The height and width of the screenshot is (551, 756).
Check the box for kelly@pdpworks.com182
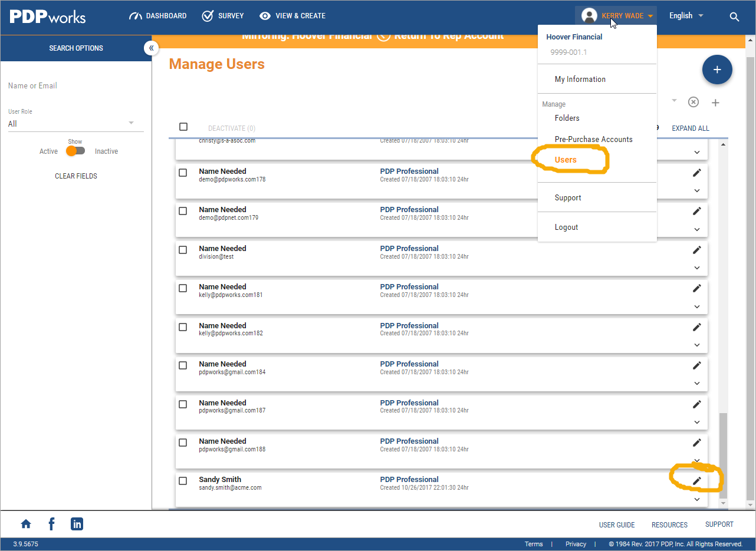183,327
